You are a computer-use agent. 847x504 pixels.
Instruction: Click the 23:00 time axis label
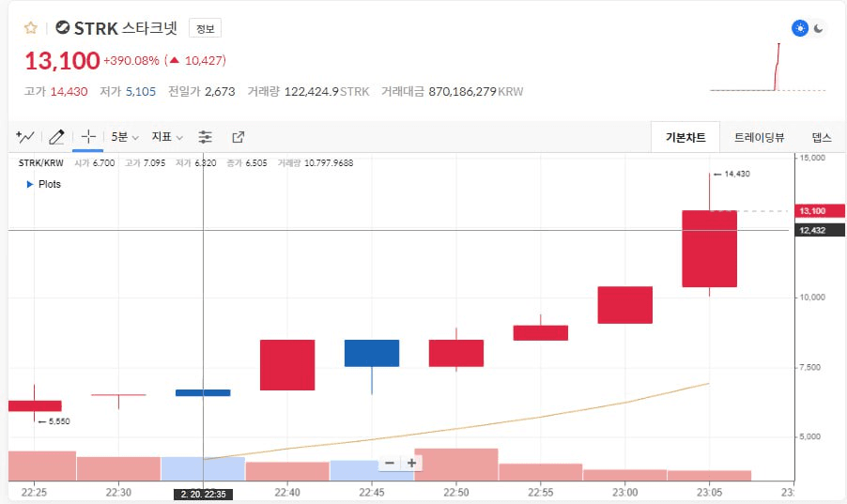624,492
